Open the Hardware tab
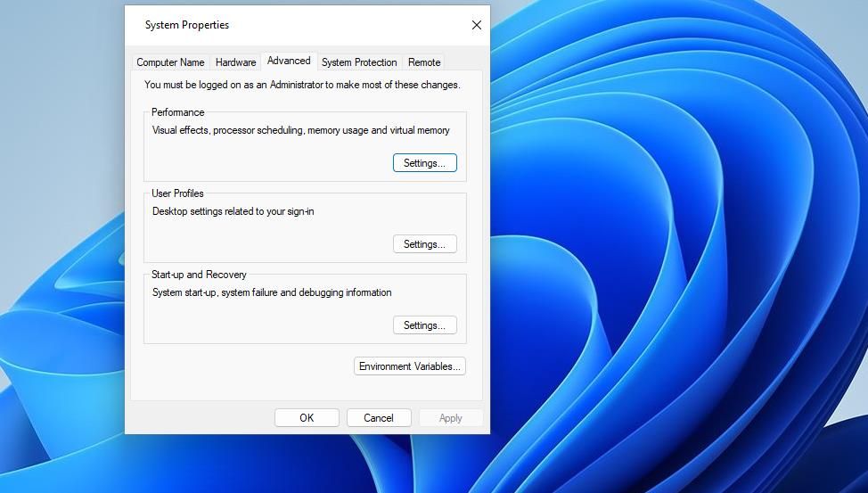Screen dimensions: 868x493 coord(235,62)
